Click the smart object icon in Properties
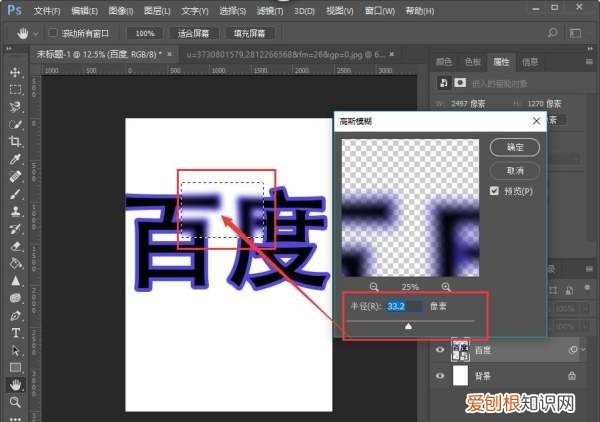Viewport: 600px width, 422px height. point(443,83)
